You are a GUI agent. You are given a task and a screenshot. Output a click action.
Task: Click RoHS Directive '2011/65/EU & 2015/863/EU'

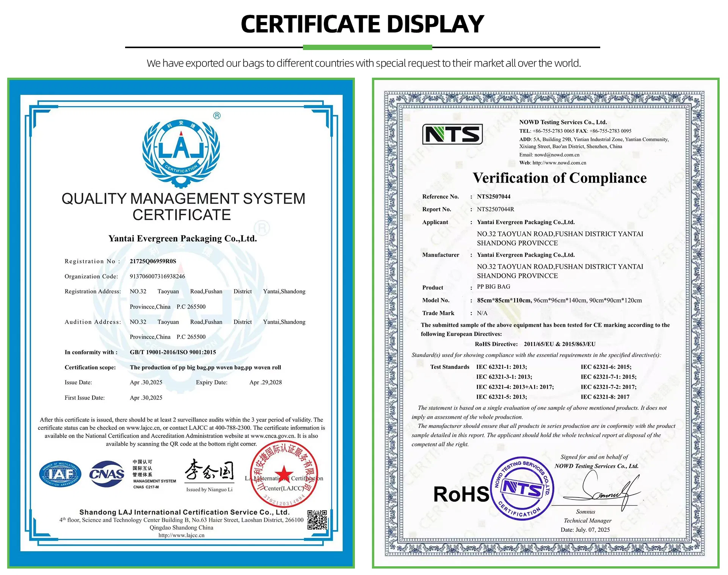coord(560,344)
